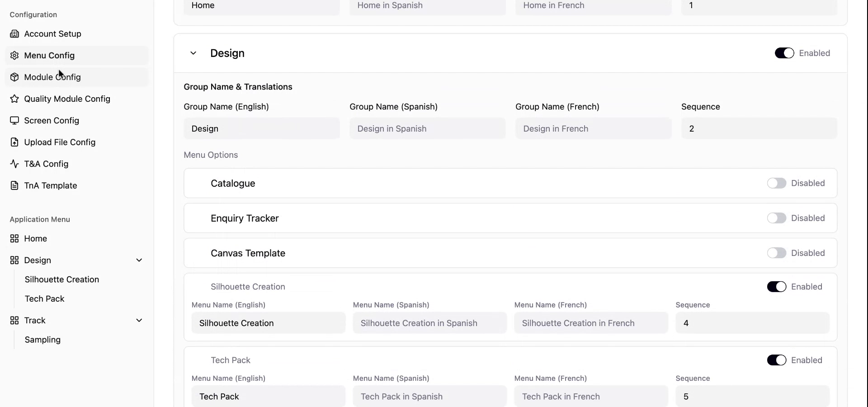The image size is (868, 407).
Task: Disable the Design group toggle
Action: coord(784,52)
